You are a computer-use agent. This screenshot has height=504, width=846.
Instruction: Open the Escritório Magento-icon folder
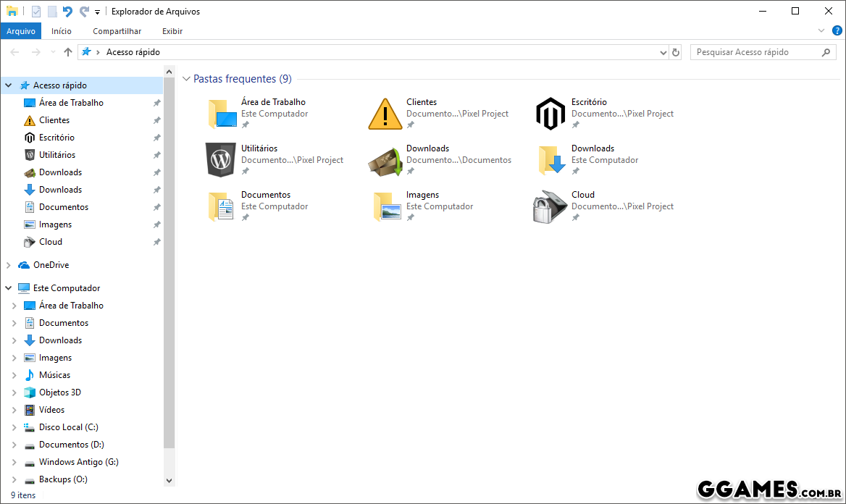pos(550,114)
